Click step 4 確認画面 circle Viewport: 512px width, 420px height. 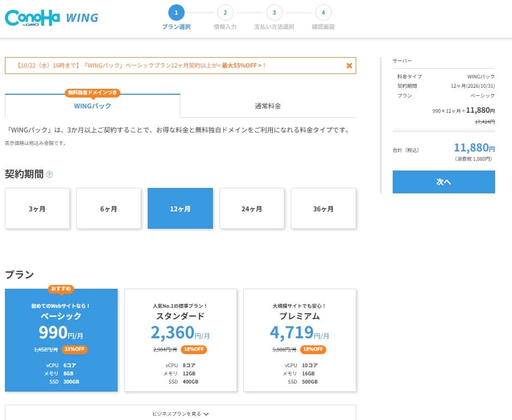pos(323,13)
